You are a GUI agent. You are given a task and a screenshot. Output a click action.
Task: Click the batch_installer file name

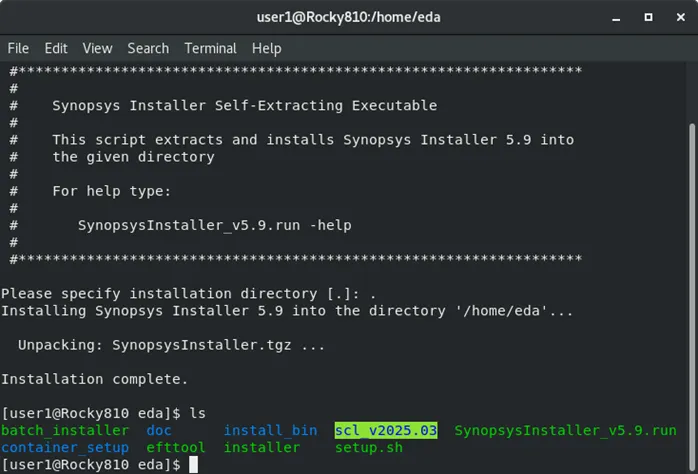(x=65, y=430)
